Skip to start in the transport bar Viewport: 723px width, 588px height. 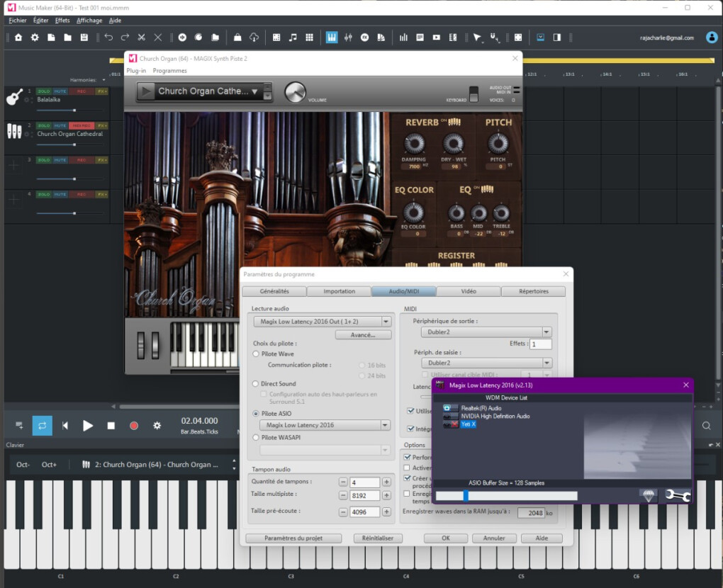[65, 425]
